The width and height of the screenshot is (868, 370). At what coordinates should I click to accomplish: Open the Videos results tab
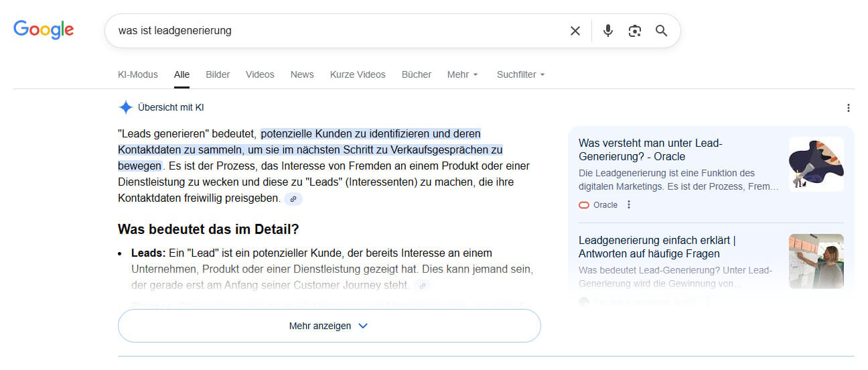tap(260, 74)
